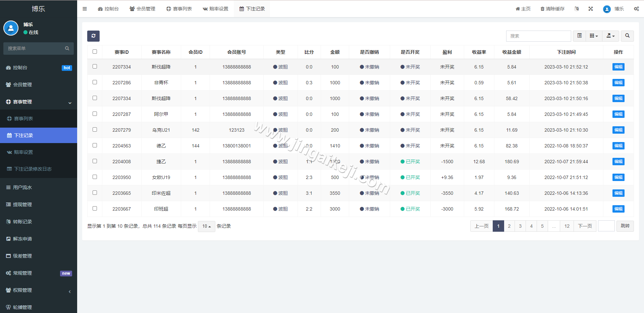The height and width of the screenshot is (313, 644).
Task: Collapse the 赛事管理 sidebar section chevron
Action: (x=70, y=103)
